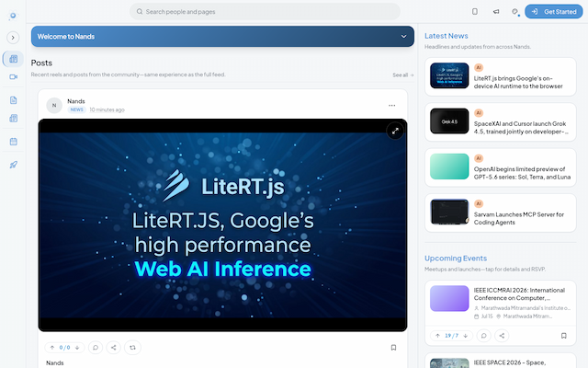The image size is (588, 368).
Task: Open the post's three-dot options menu
Action: [x=392, y=106]
